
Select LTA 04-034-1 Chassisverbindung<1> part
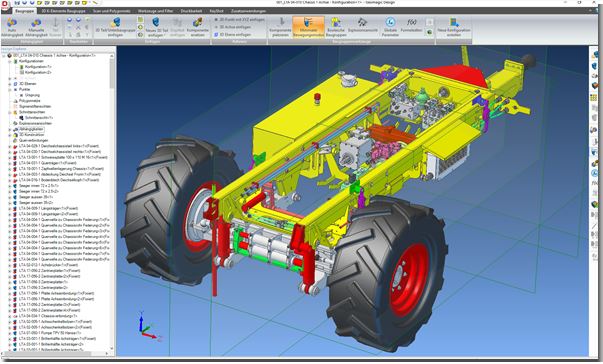[x=48, y=316]
